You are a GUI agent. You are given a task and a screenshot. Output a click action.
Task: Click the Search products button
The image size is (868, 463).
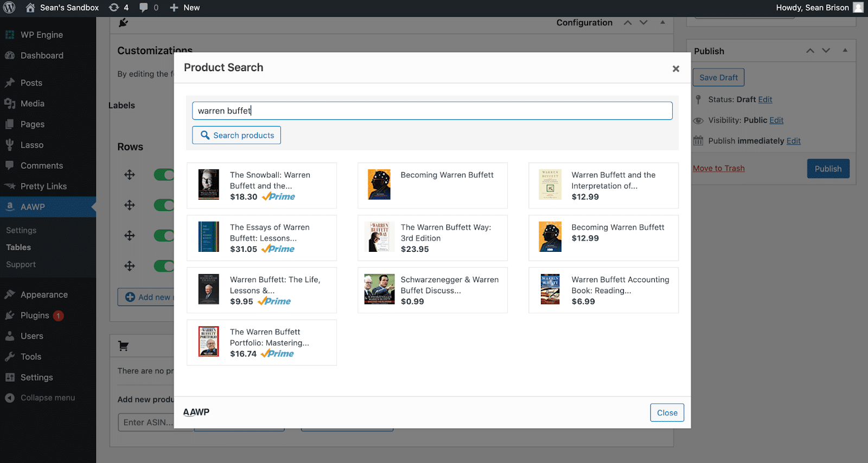point(237,135)
